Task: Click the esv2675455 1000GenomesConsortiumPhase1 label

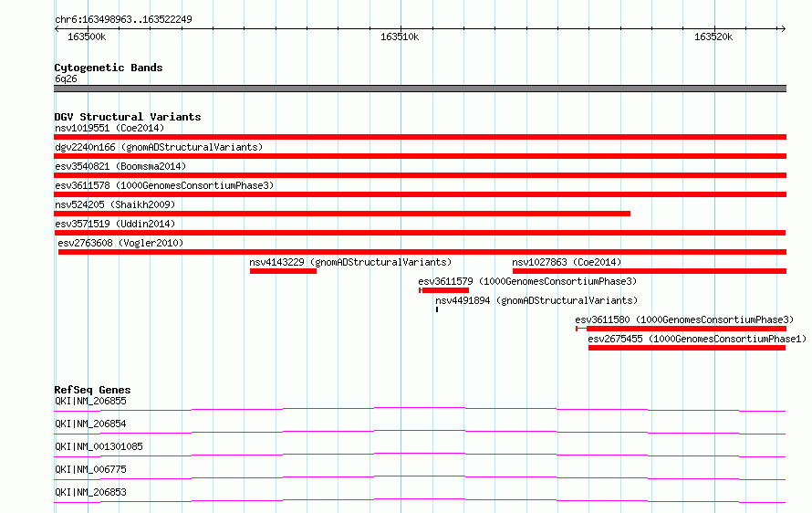Action: (x=697, y=339)
